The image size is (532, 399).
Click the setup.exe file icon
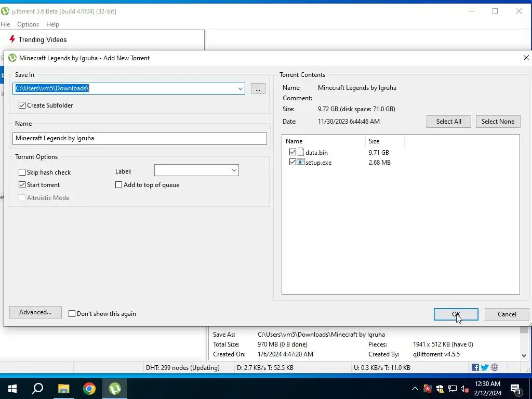(301, 162)
